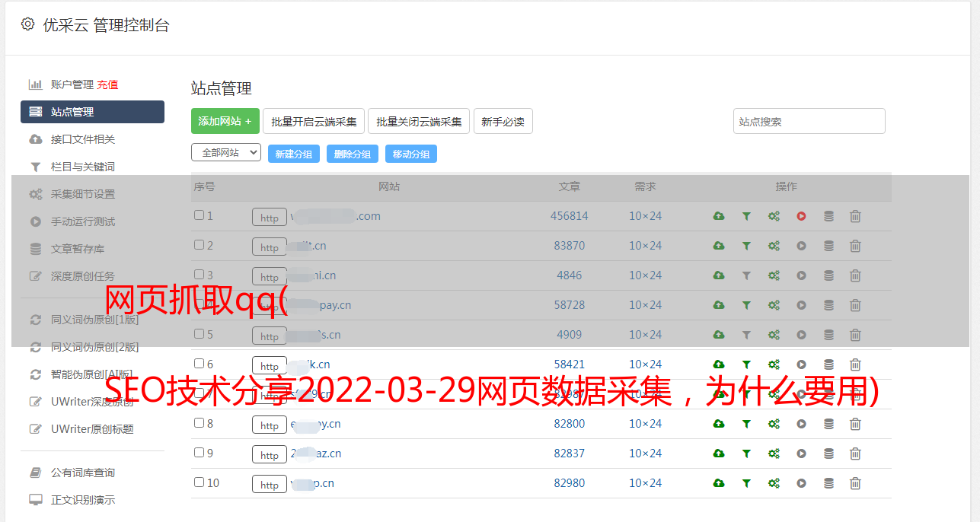Delete site row 10 with trash icon
The image size is (980, 522).
[855, 483]
